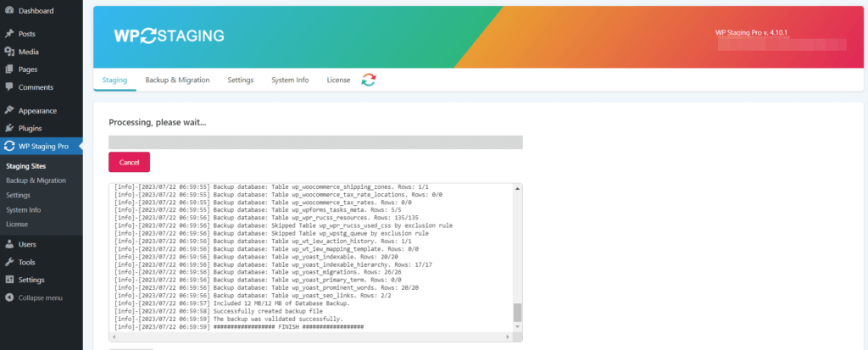Click the Settings sliders icon in sidebar
The image size is (868, 350).
8,280
